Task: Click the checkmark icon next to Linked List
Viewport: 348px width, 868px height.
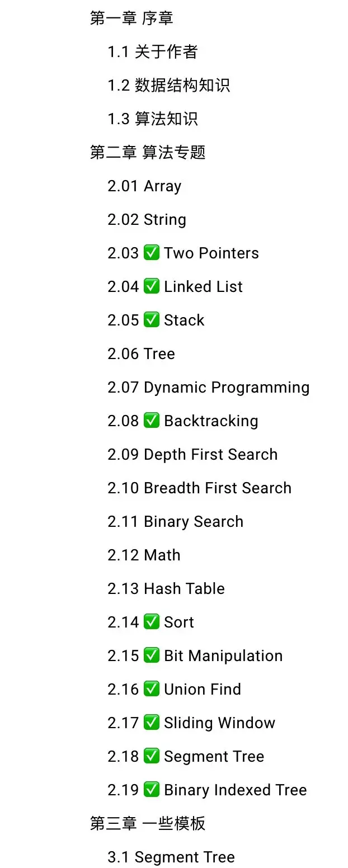Action: (x=152, y=286)
